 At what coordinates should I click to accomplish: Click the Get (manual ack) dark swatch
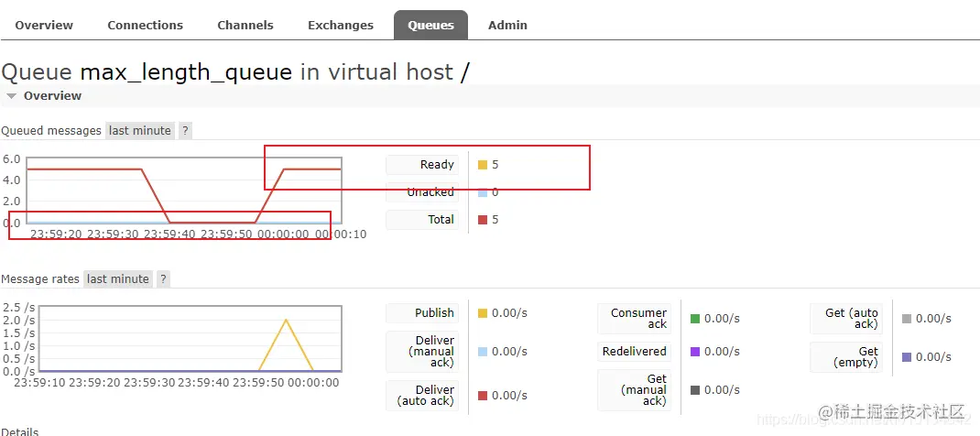pyautogui.click(x=695, y=390)
